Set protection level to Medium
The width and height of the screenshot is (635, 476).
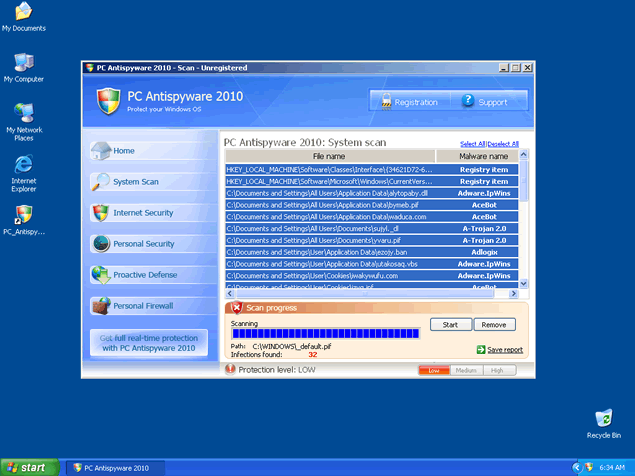[x=467, y=370]
